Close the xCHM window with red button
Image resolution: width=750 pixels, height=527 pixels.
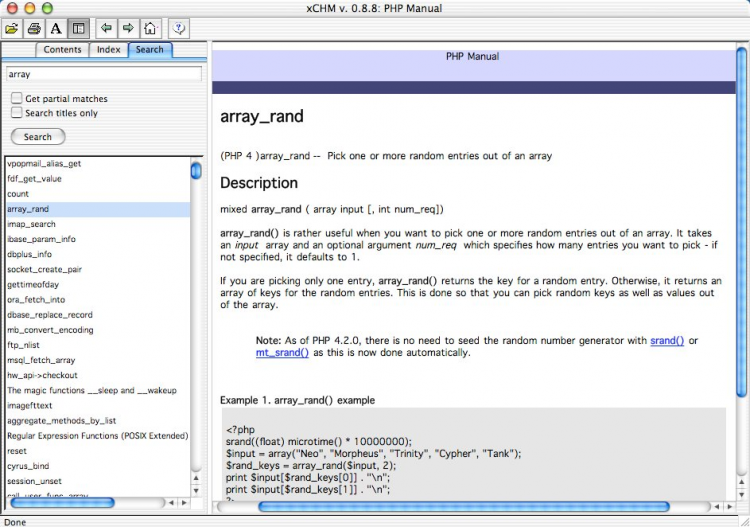click(11, 8)
